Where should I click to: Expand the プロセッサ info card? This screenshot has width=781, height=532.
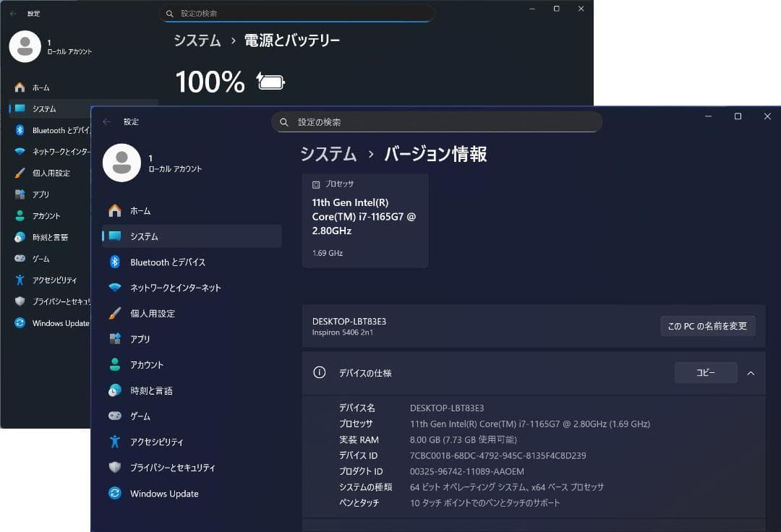365,220
